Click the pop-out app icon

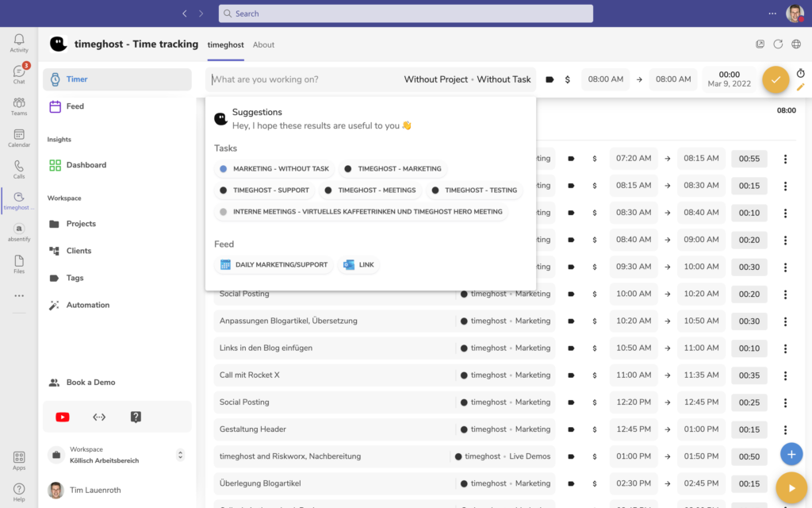pos(760,44)
